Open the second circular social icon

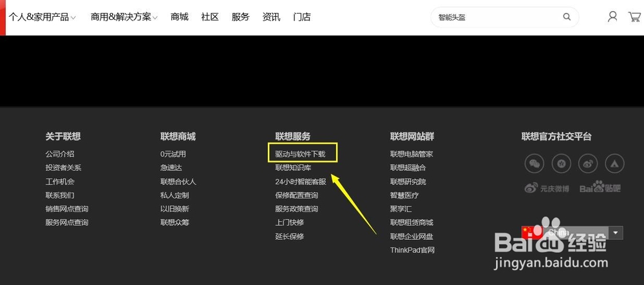[562, 164]
